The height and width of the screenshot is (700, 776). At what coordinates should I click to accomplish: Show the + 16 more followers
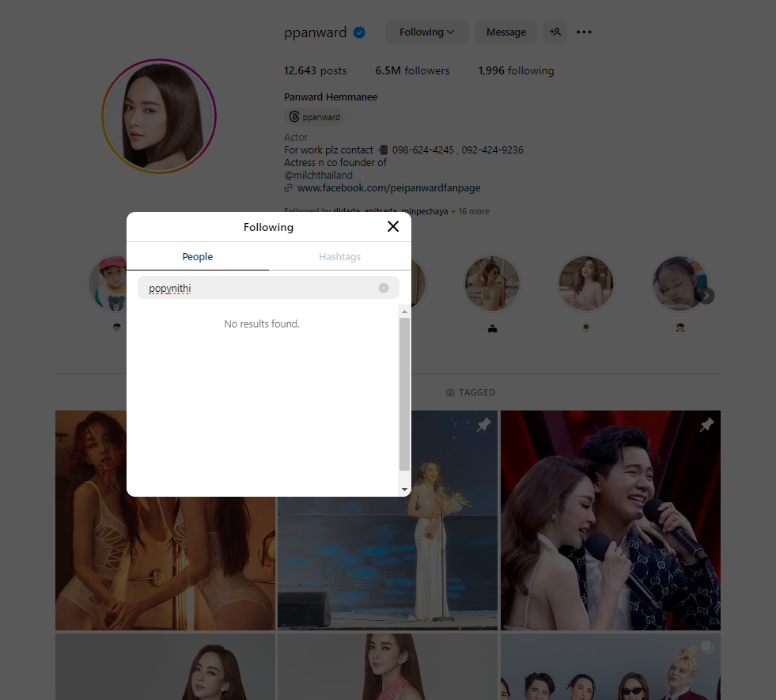tap(470, 211)
